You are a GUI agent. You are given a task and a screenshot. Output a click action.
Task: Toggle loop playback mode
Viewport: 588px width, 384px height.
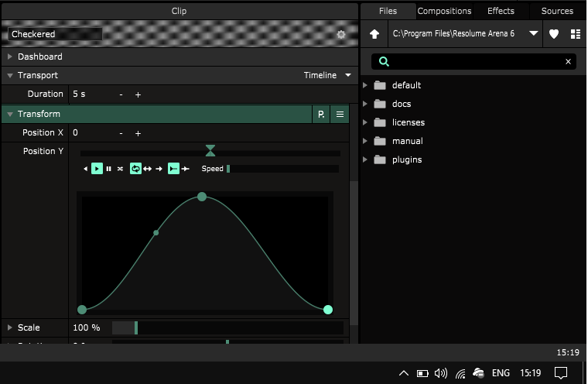135,169
